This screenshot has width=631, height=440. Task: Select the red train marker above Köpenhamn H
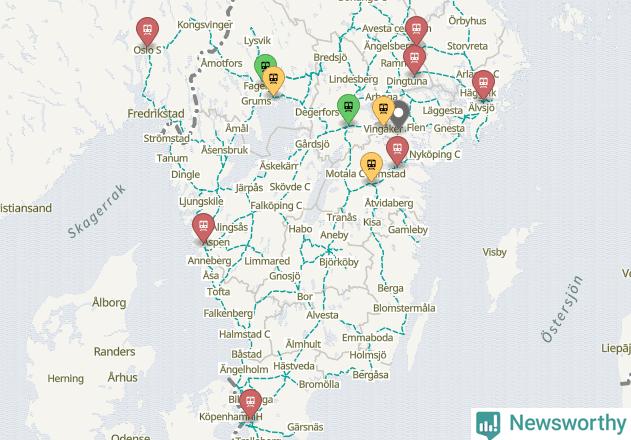tap(250, 402)
